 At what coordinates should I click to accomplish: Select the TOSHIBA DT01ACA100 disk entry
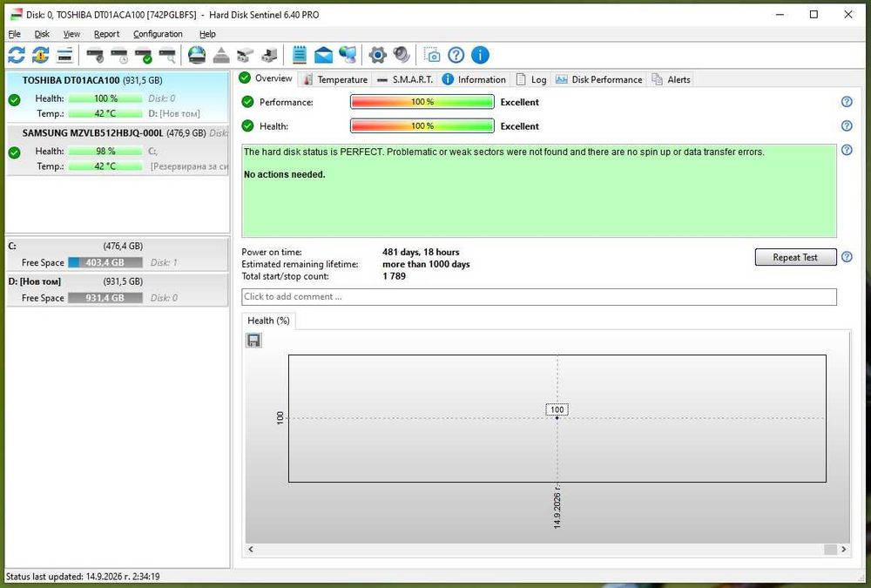(118, 97)
